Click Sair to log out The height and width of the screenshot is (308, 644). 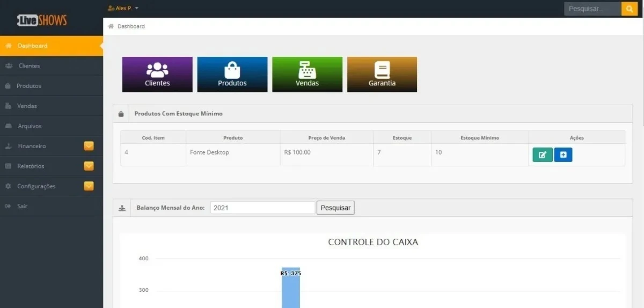click(x=52, y=206)
